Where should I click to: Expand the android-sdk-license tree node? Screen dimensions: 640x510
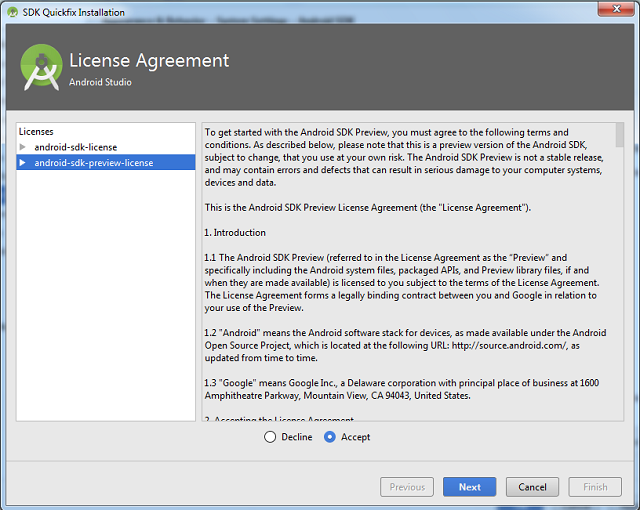pyautogui.click(x=23, y=147)
